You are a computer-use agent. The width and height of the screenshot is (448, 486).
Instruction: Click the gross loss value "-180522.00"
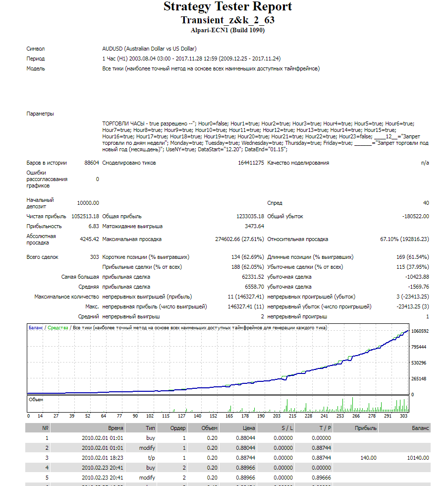(x=415, y=216)
